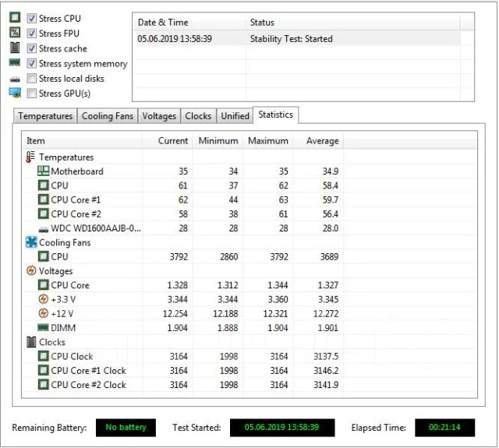Click the Voltages group label
499x448 pixels.
click(x=55, y=271)
